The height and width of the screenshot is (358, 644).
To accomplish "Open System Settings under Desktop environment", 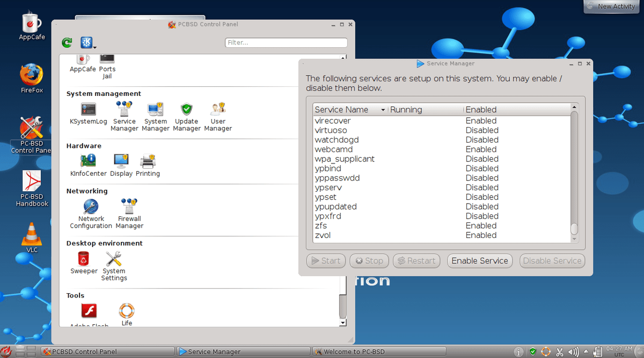I will 114,266.
